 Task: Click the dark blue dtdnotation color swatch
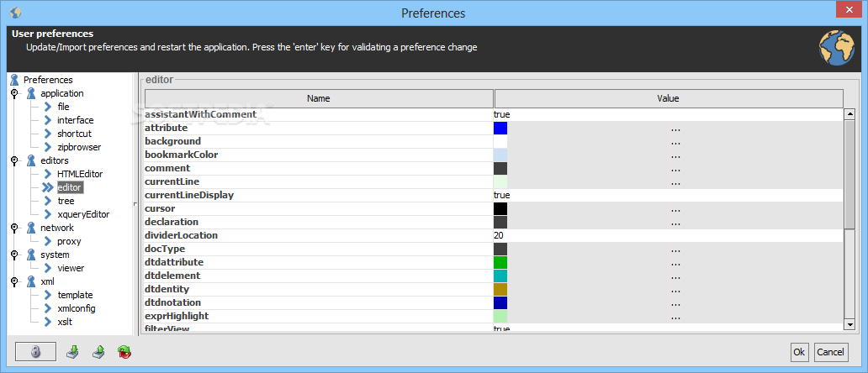coord(500,302)
